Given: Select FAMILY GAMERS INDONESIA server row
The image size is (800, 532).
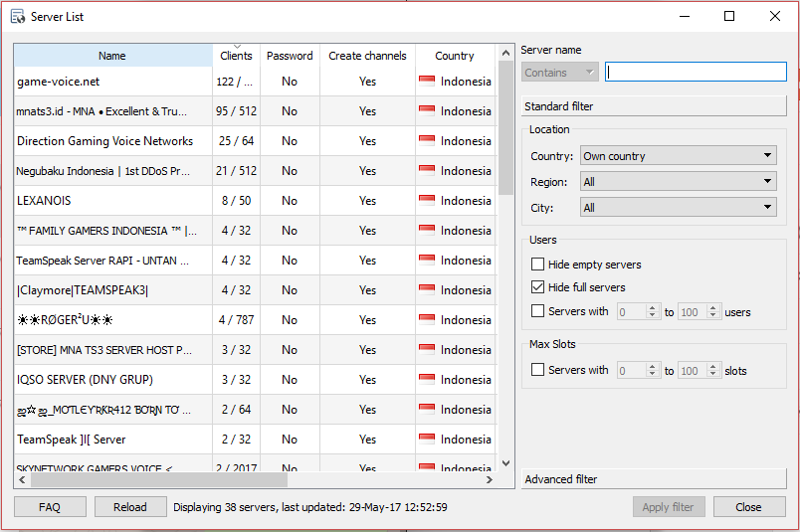Looking at the screenshot, I should pyautogui.click(x=255, y=231).
